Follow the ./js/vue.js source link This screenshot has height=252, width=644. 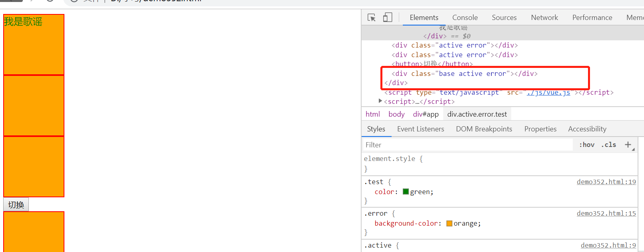click(548, 92)
